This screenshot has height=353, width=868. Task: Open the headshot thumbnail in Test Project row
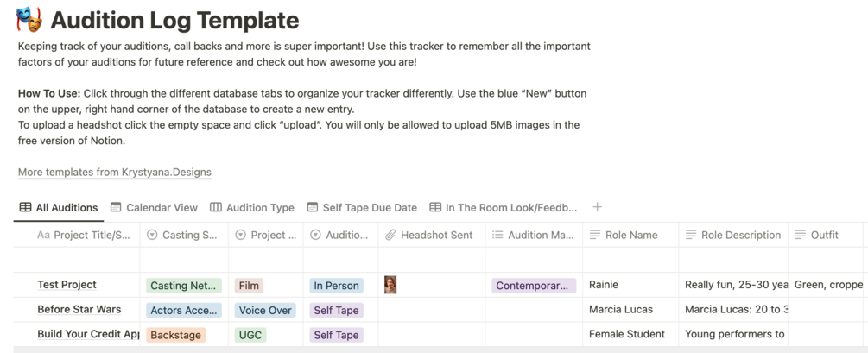390,285
